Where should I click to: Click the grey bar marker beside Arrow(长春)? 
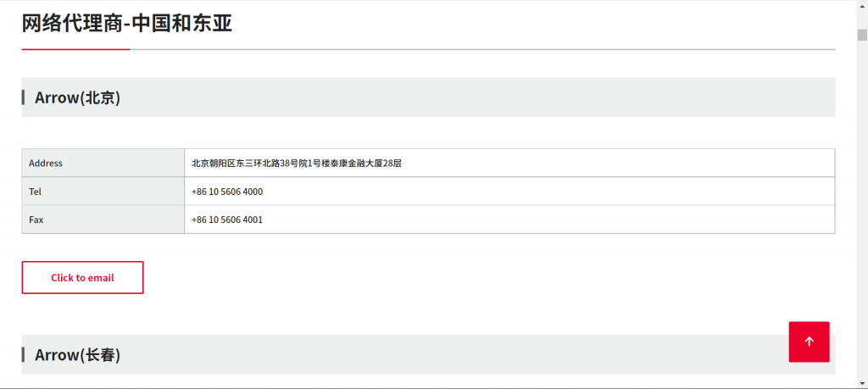coord(23,355)
